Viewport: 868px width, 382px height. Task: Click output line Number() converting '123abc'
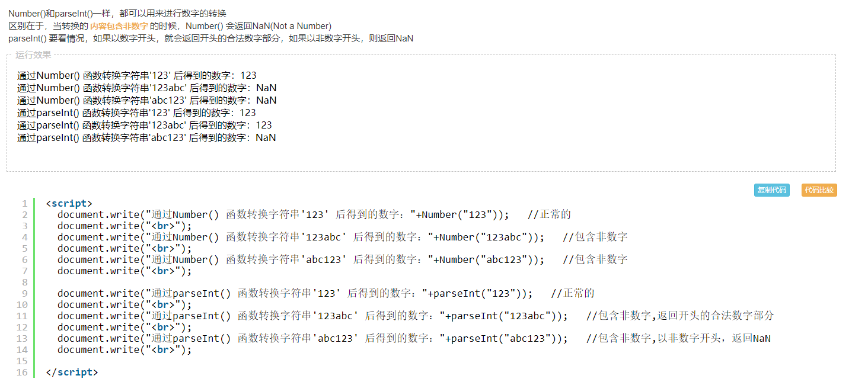click(x=147, y=88)
